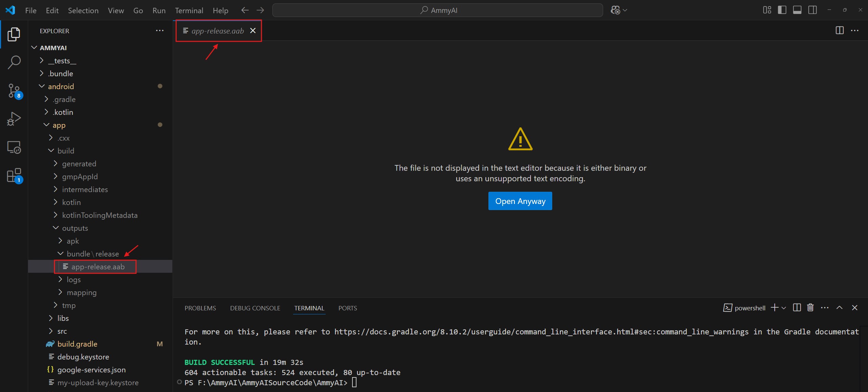Open the new terminal launch profile dropdown

pyautogui.click(x=784, y=308)
